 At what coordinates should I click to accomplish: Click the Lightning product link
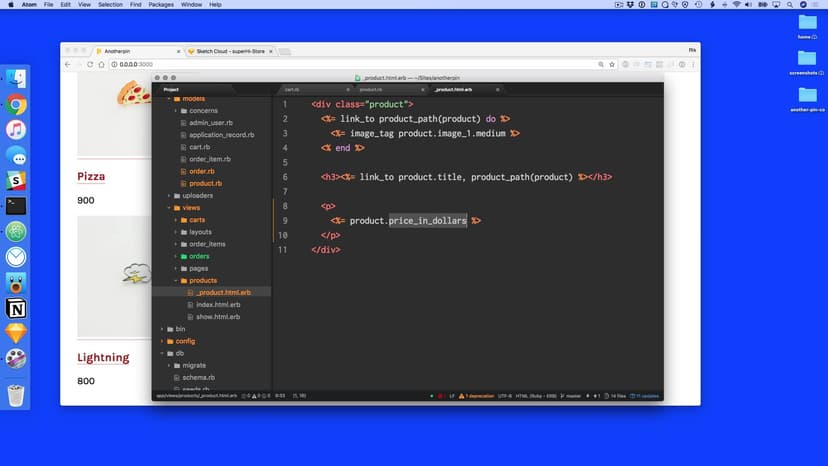point(103,358)
